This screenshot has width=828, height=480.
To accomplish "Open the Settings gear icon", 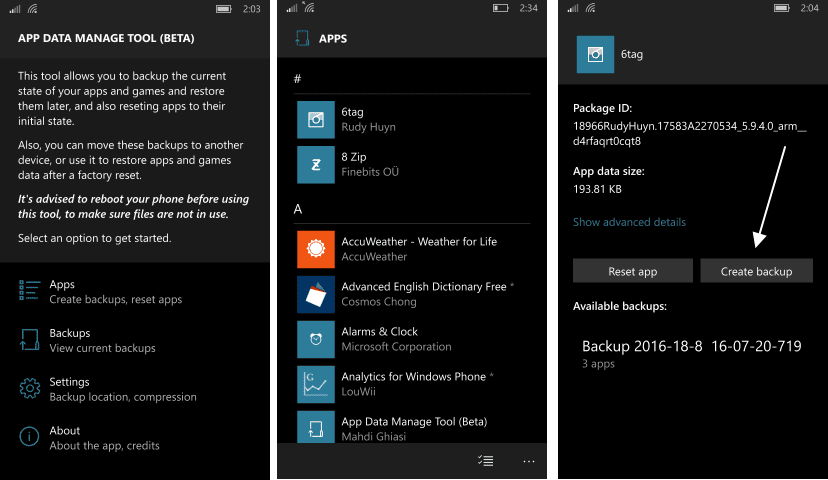I will point(30,388).
